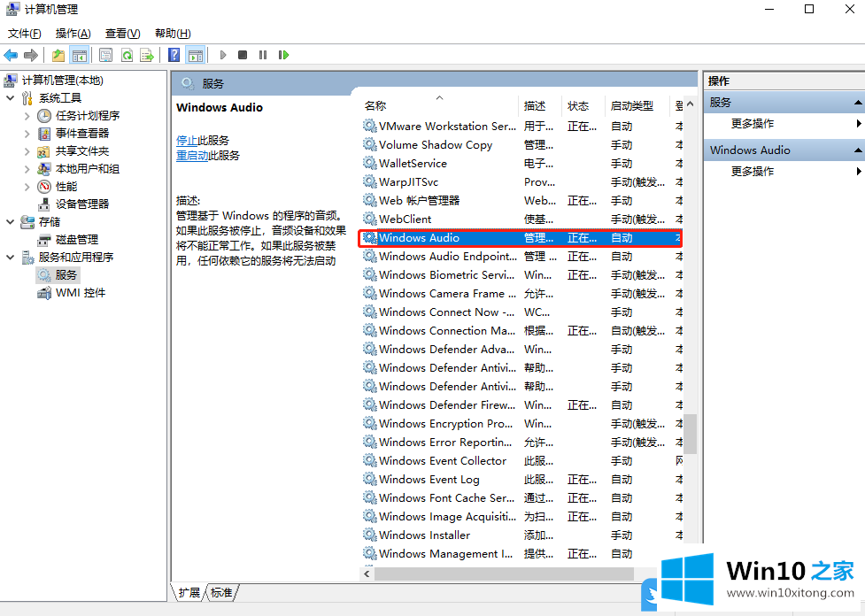This screenshot has width=865, height=616.
Task: Select 磁盘管理 in the tree
Action: pyautogui.click(x=77, y=239)
